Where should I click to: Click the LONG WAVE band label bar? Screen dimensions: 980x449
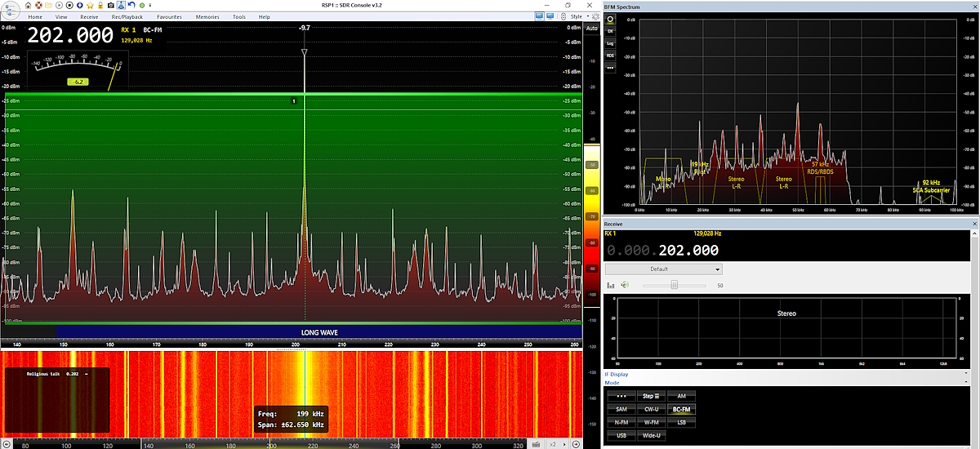pyautogui.click(x=318, y=332)
